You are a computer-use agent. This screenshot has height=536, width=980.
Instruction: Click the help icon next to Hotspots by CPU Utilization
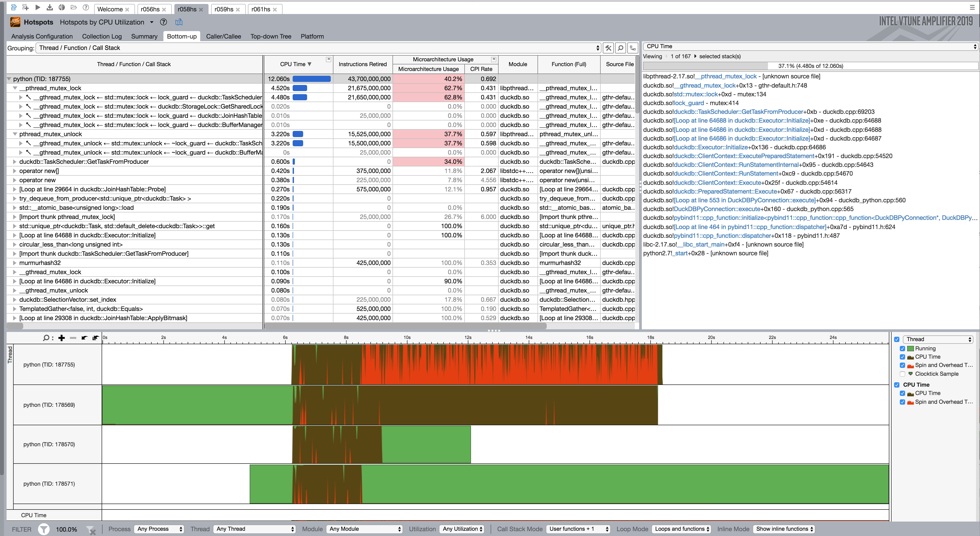click(x=164, y=22)
